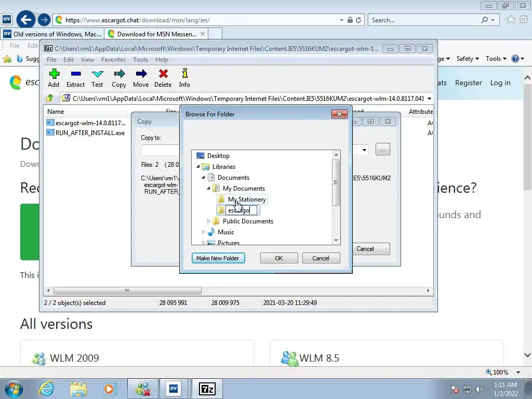The image size is (532, 399).
Task: Click the search magnifier icon in IE
Action: pyautogui.click(x=485, y=20)
